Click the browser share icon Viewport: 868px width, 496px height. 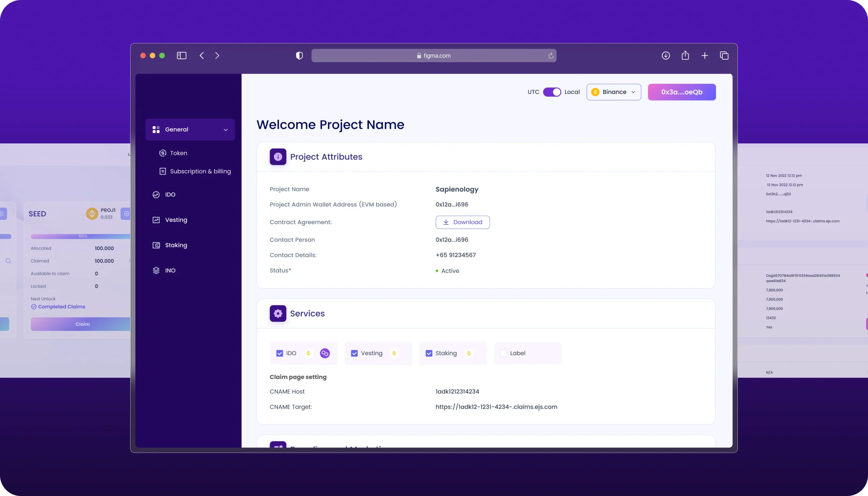coord(685,56)
